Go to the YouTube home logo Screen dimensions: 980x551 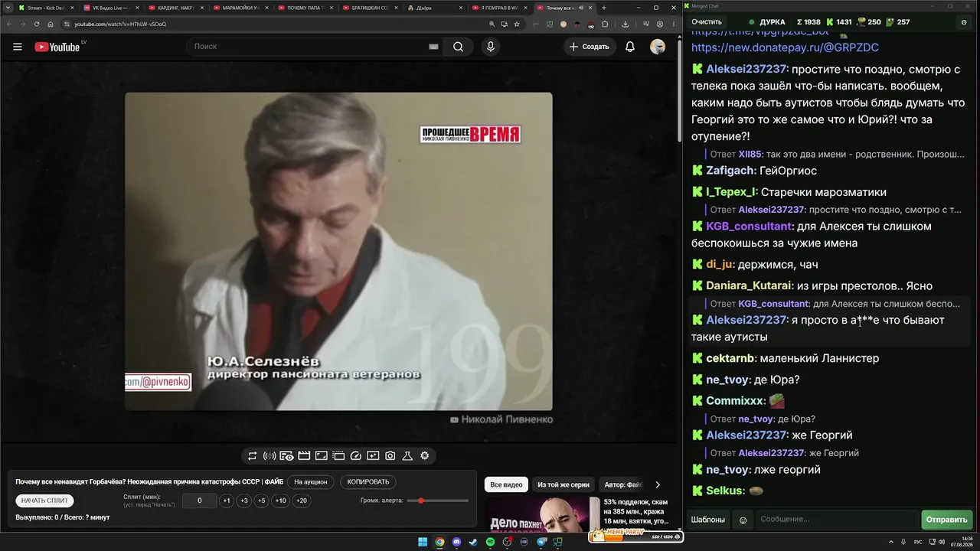point(57,47)
